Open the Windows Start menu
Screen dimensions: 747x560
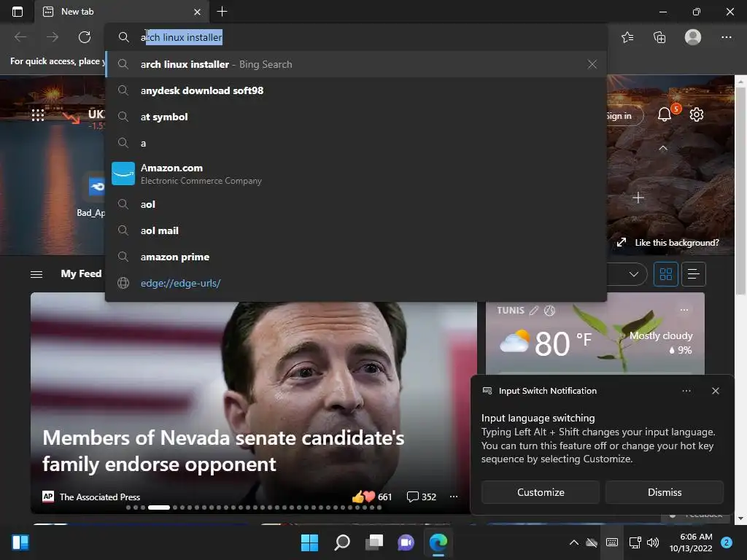[x=309, y=542]
